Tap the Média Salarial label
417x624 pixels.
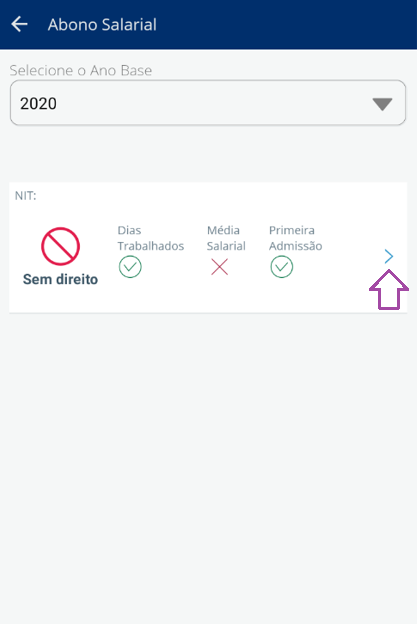(x=226, y=238)
